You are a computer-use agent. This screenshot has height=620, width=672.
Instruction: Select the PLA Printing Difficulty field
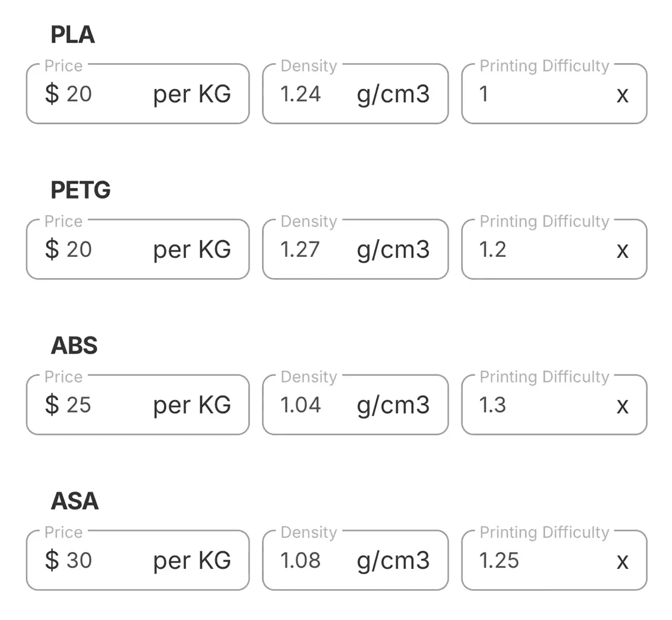coord(535,95)
